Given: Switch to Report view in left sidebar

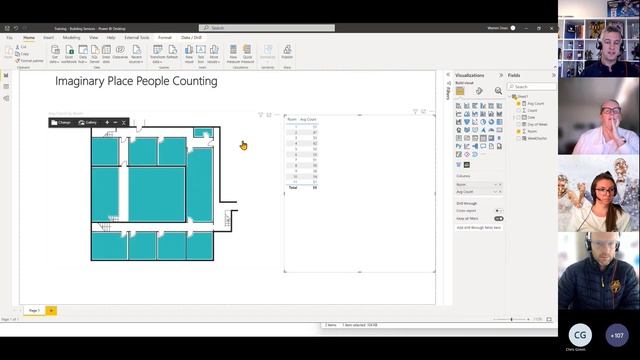Looking at the screenshot, I should click(x=6, y=76).
